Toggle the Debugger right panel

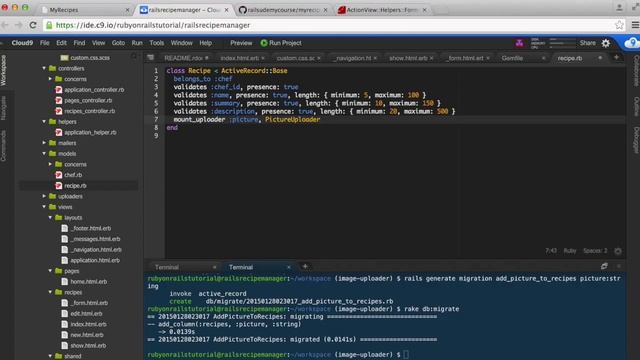[636, 140]
